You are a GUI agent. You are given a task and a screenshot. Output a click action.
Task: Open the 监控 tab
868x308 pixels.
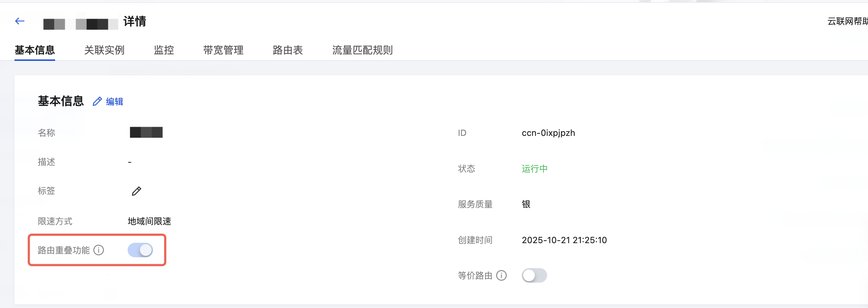(x=164, y=50)
